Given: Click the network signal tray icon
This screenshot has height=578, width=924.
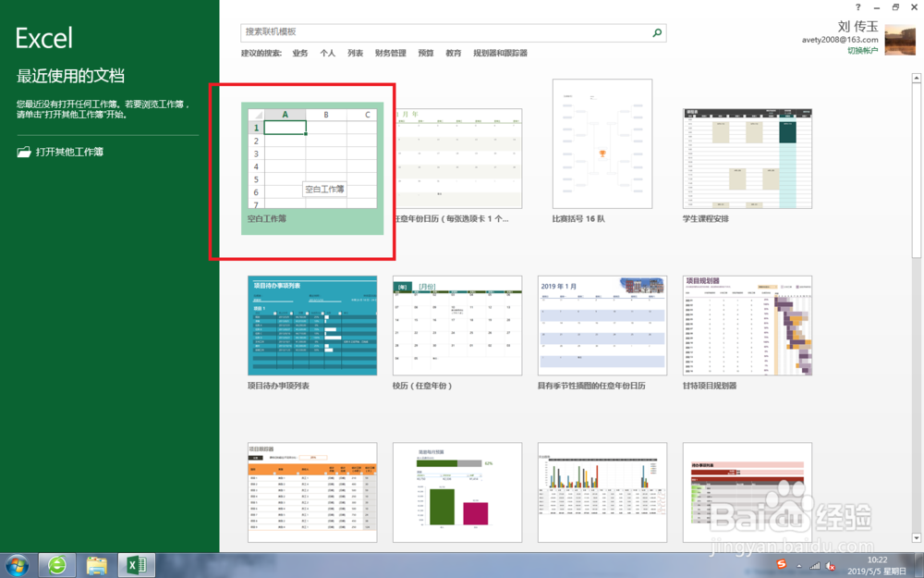Looking at the screenshot, I should (815, 566).
